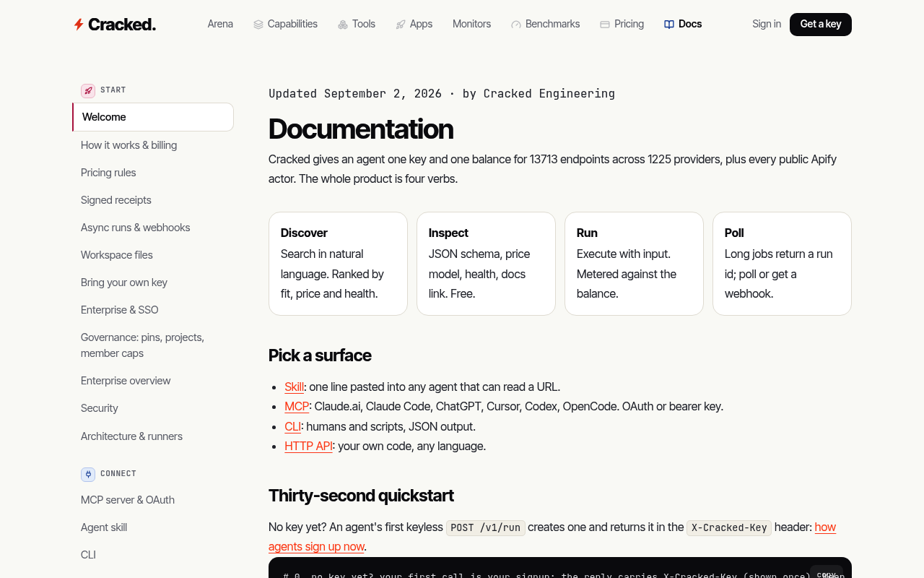Open the Monitors nav item
Image resolution: width=924 pixels, height=578 pixels.
click(x=471, y=24)
